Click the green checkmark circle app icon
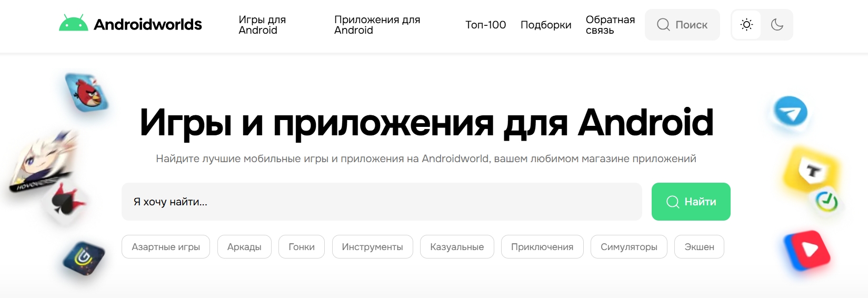This screenshot has width=868, height=298. pos(826,201)
